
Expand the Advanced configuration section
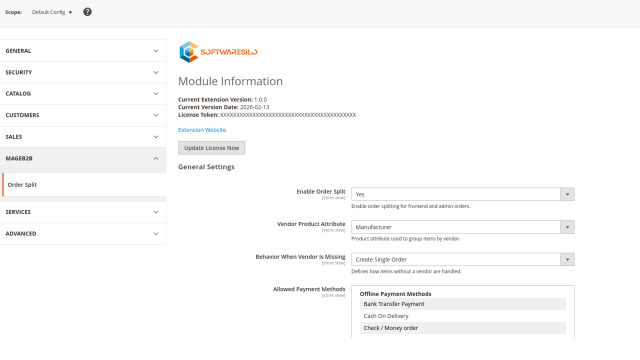click(x=83, y=234)
